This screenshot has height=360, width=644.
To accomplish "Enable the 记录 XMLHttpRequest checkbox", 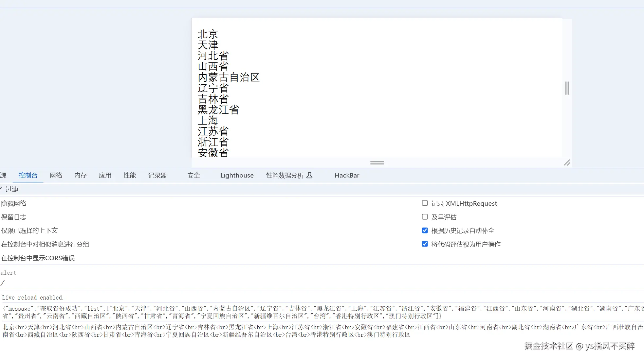I will [425, 203].
